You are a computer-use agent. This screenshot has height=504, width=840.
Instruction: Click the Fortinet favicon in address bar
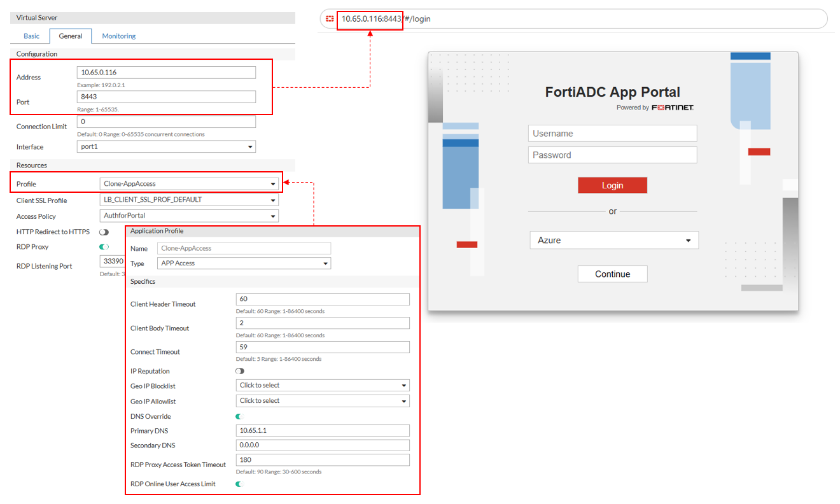pyautogui.click(x=330, y=19)
